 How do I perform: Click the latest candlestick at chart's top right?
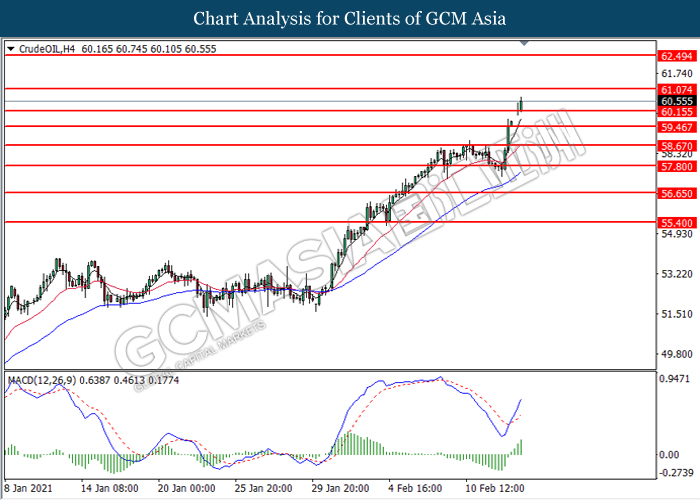pyautogui.click(x=521, y=103)
